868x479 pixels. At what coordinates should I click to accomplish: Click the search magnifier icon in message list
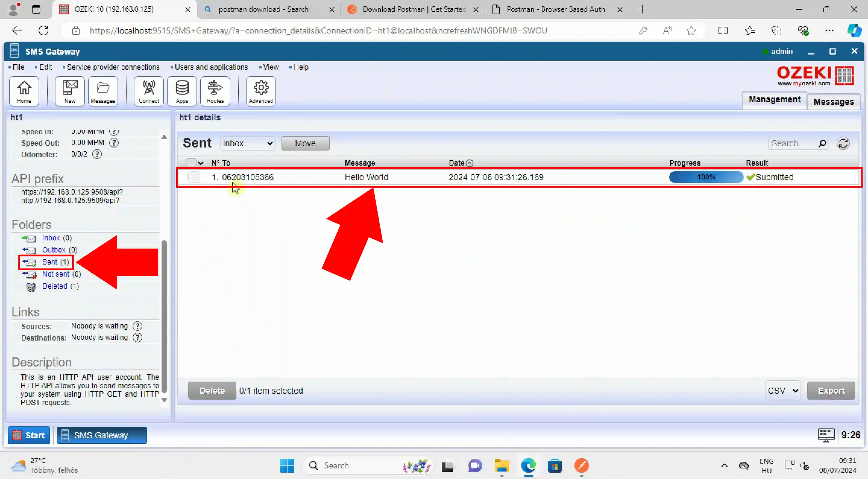[x=822, y=143]
